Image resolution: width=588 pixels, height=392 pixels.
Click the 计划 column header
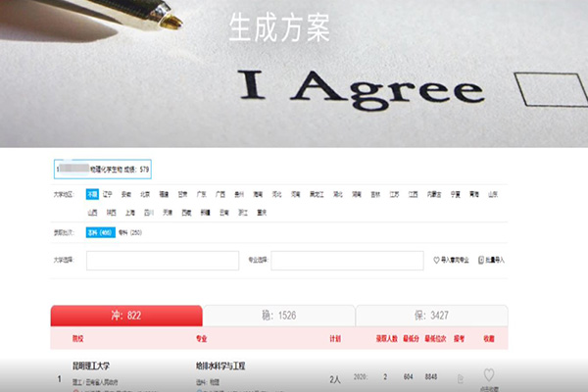click(x=335, y=339)
